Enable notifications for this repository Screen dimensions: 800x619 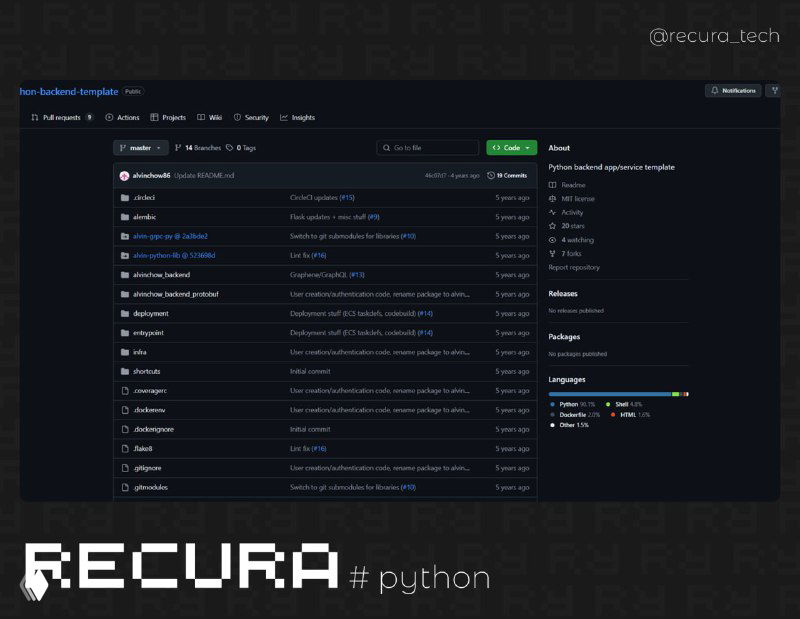pos(733,91)
